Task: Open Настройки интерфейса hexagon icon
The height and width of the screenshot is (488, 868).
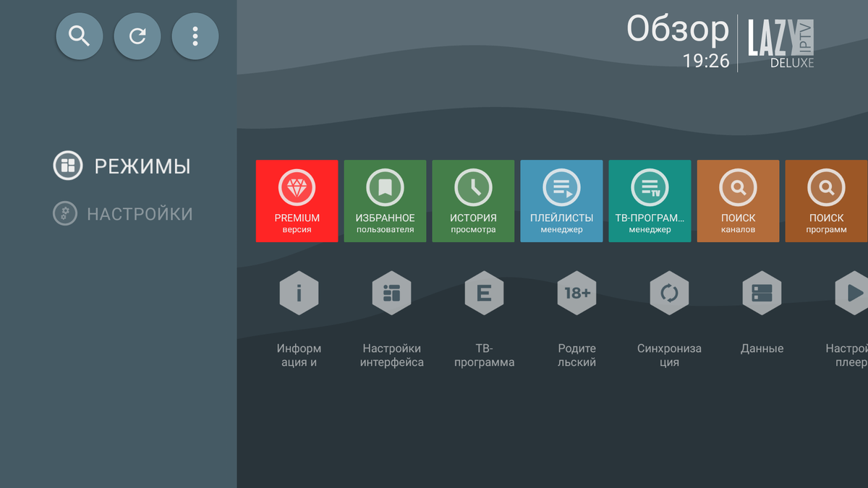Action: click(x=391, y=294)
